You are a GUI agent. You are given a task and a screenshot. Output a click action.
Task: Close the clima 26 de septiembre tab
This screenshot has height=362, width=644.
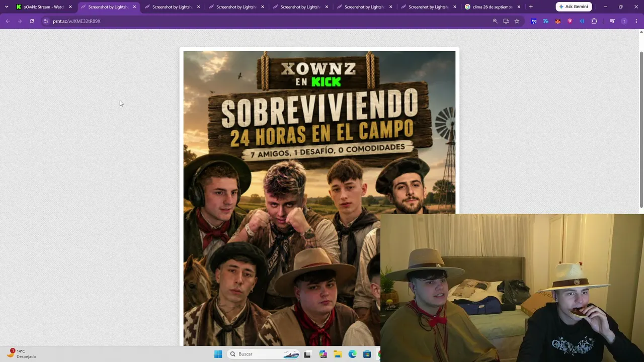point(519,7)
